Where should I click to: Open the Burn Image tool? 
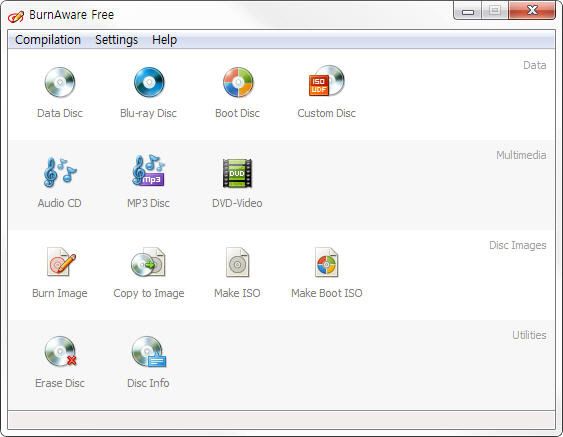tap(60, 273)
